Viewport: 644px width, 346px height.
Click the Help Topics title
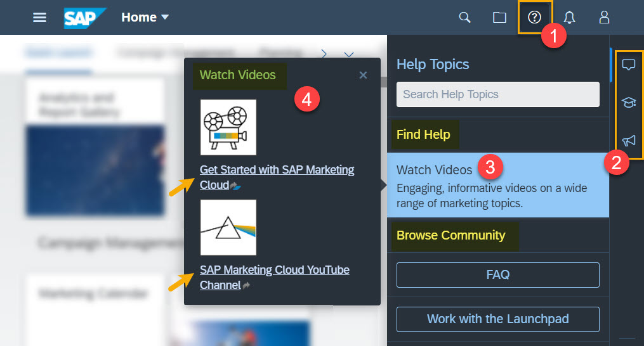point(433,65)
